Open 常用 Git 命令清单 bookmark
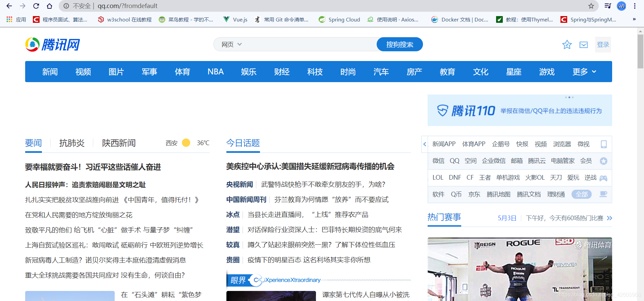Image resolution: width=644 pixels, height=301 pixels. 281,19
